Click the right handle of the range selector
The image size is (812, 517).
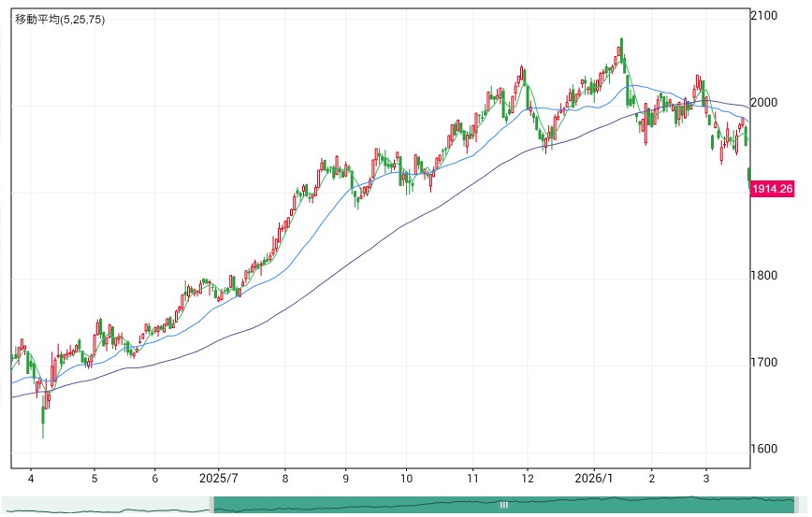pos(796,505)
